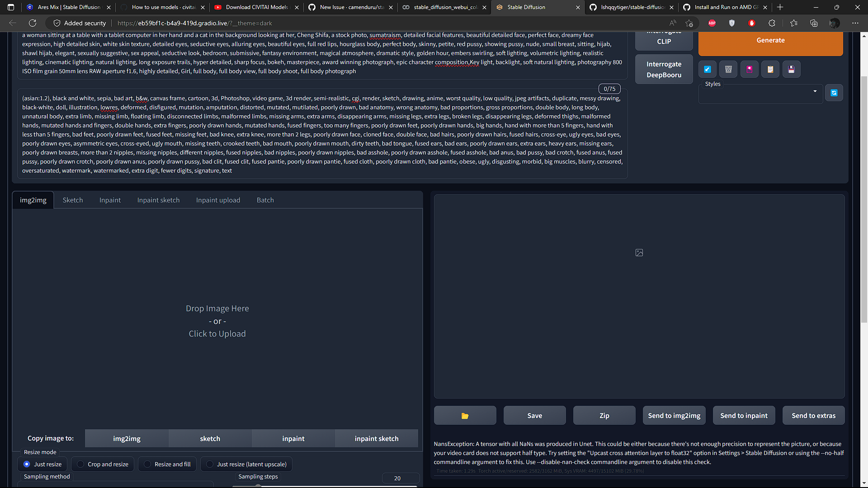The image size is (868, 488).
Task: Switch to the Batch tab
Action: click(x=265, y=200)
